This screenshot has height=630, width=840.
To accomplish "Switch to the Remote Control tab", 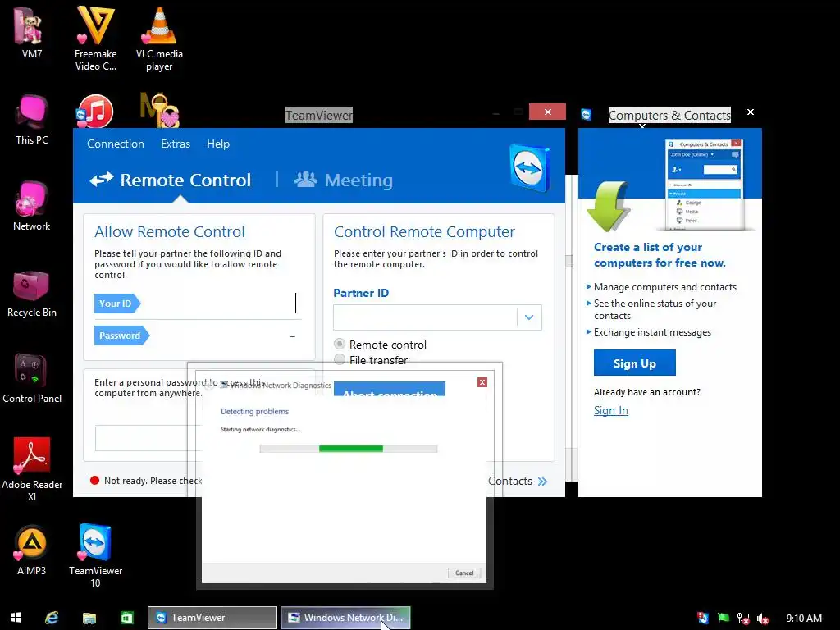I will tap(171, 180).
